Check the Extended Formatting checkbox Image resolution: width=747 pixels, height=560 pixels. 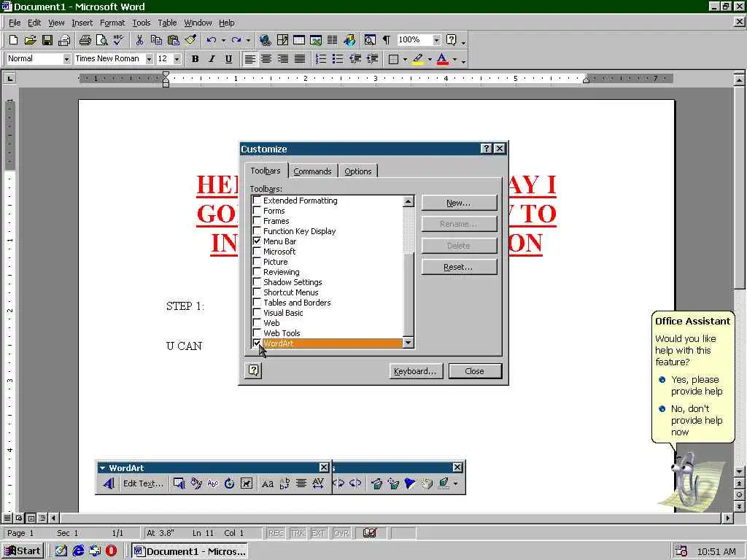257,200
